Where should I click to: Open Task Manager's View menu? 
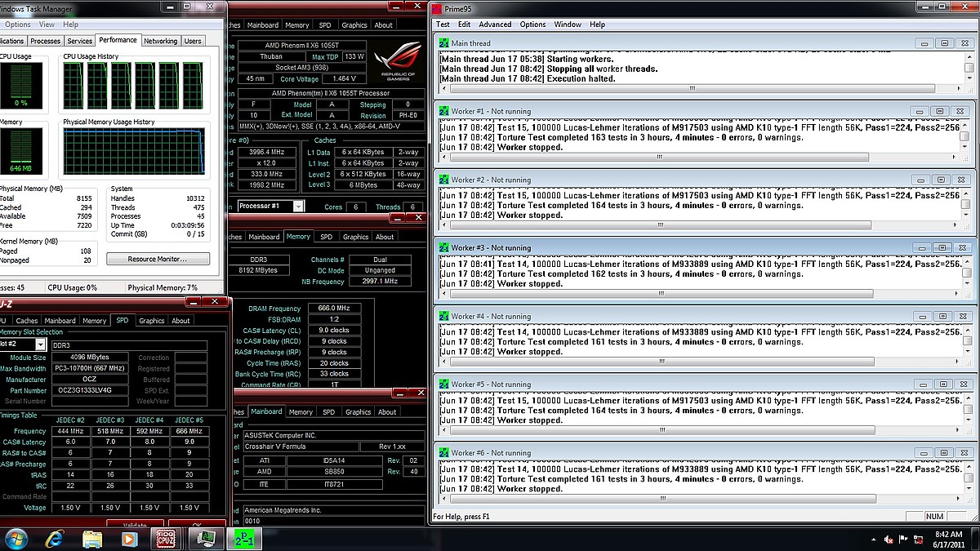(x=47, y=24)
